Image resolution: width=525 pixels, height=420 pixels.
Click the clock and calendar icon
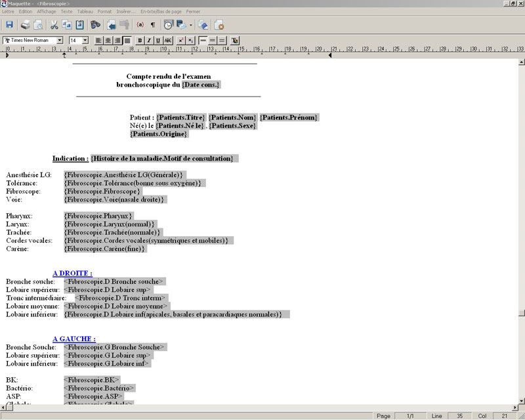[x=168, y=24]
